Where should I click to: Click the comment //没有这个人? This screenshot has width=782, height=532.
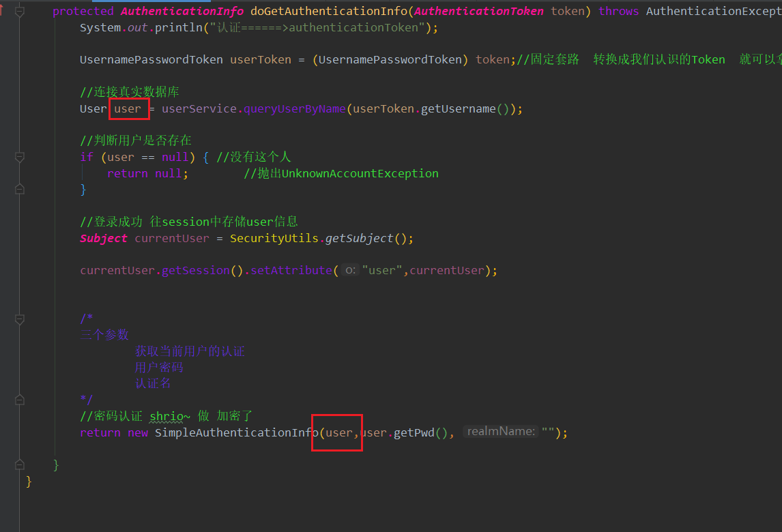click(253, 157)
